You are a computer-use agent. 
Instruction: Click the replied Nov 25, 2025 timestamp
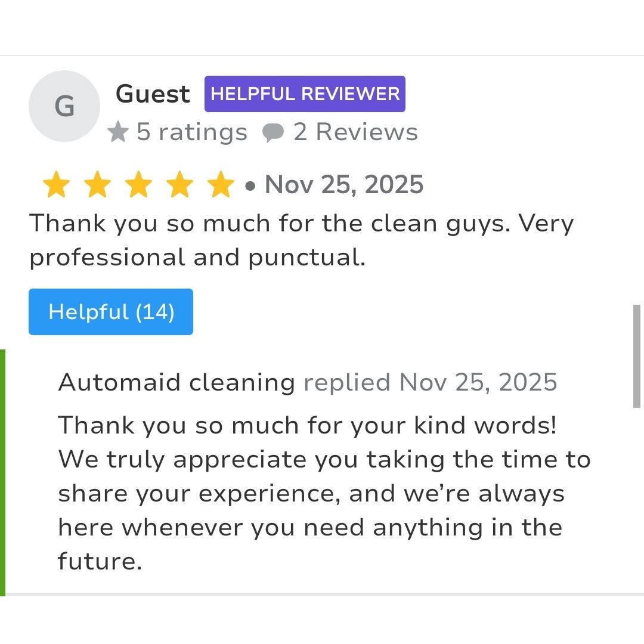[x=430, y=382]
